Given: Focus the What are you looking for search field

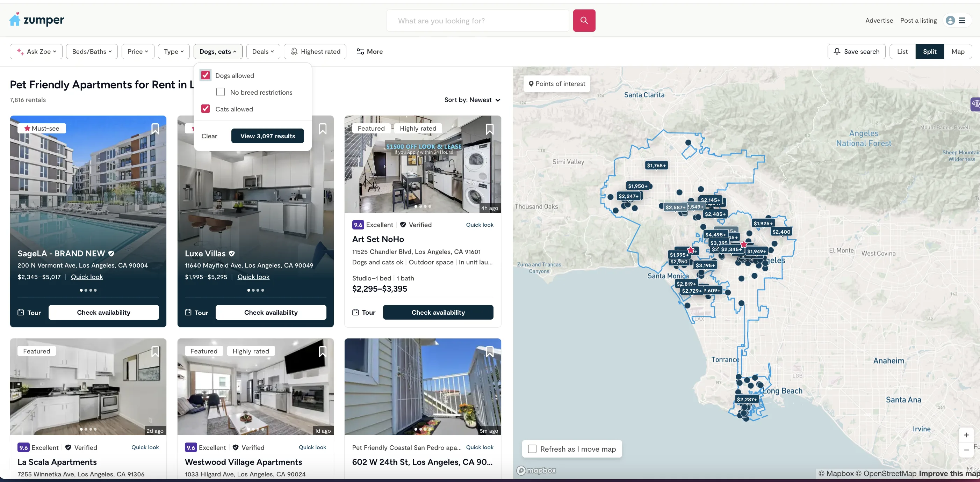Looking at the screenshot, I should (477, 21).
